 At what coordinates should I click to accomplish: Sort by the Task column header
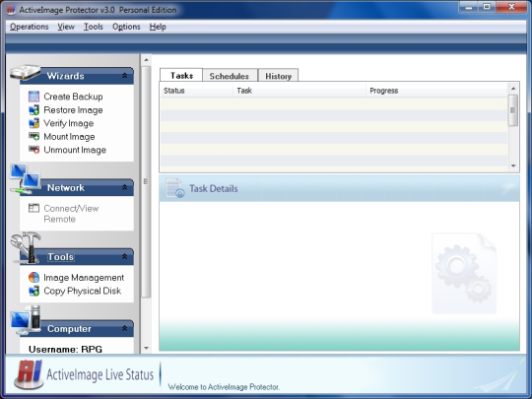coord(299,91)
